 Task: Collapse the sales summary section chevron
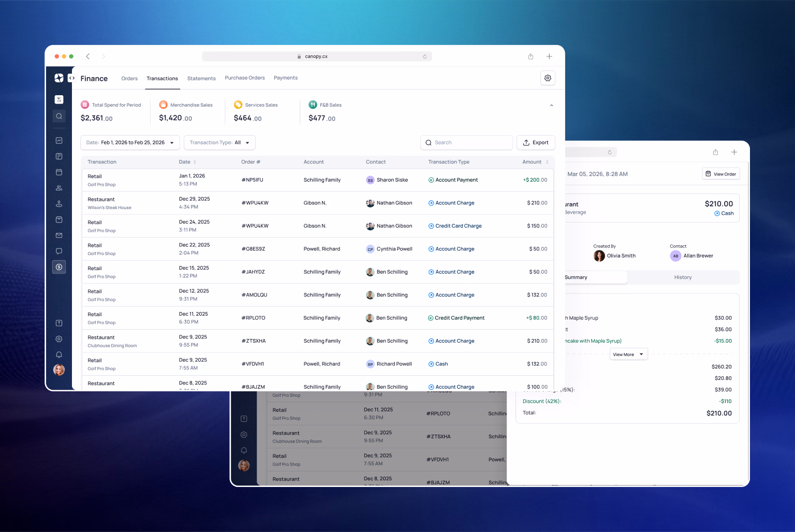tap(551, 106)
